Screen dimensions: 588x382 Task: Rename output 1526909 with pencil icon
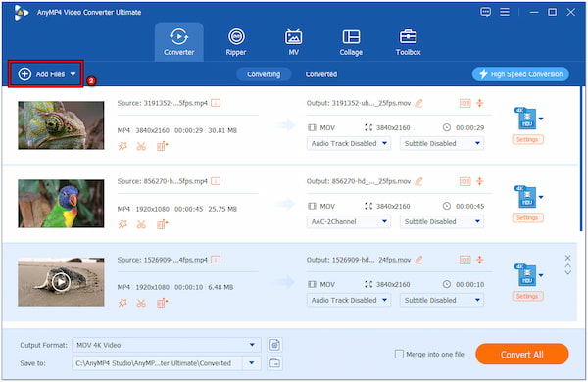point(418,260)
